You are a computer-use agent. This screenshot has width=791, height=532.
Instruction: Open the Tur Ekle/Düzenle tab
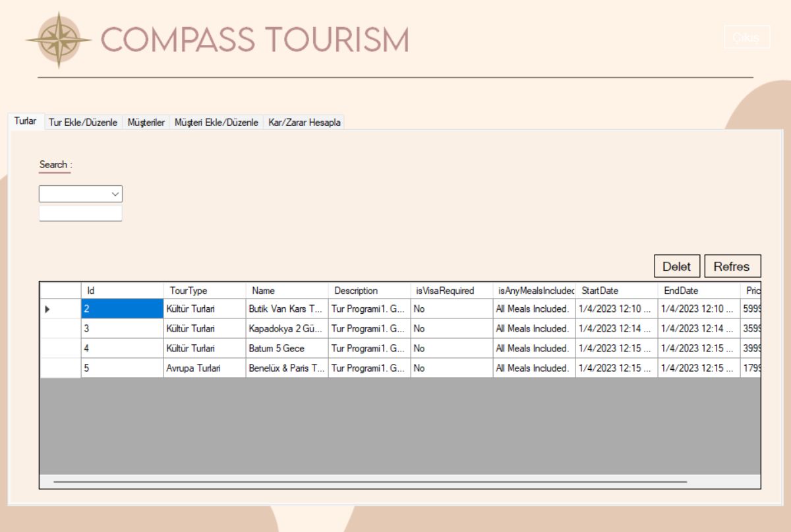pos(83,123)
